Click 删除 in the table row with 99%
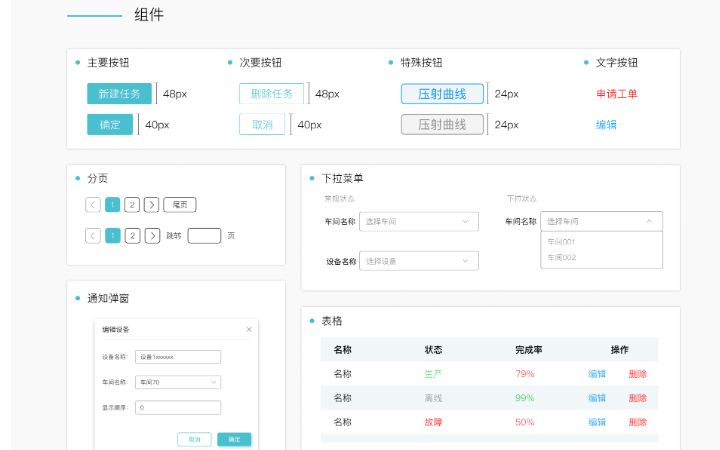 637,398
